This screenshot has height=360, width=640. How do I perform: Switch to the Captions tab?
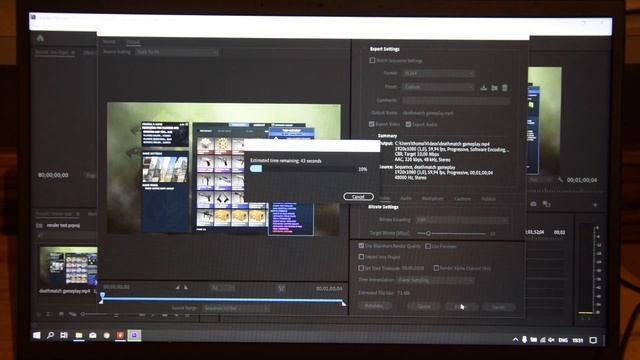click(x=462, y=199)
